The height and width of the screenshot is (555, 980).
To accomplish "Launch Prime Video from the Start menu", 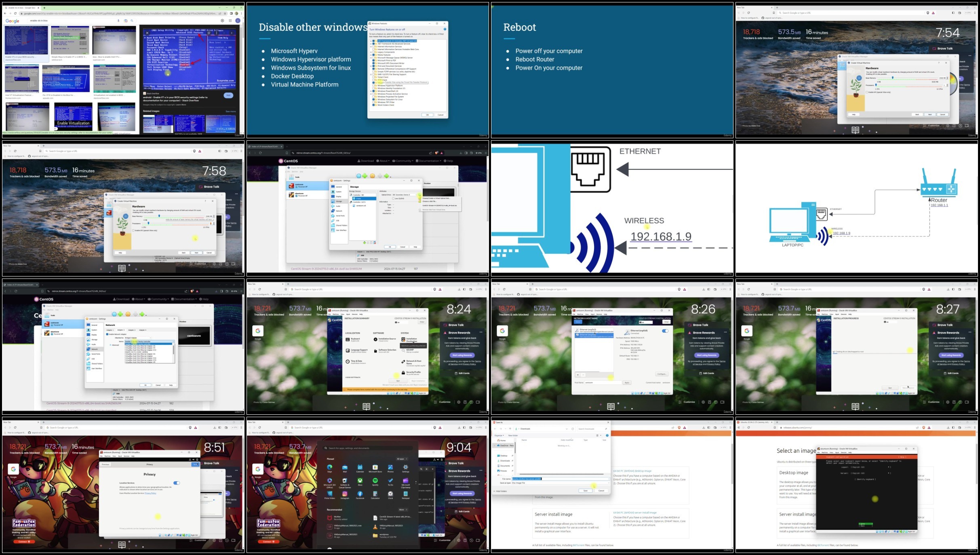I will point(330,495).
